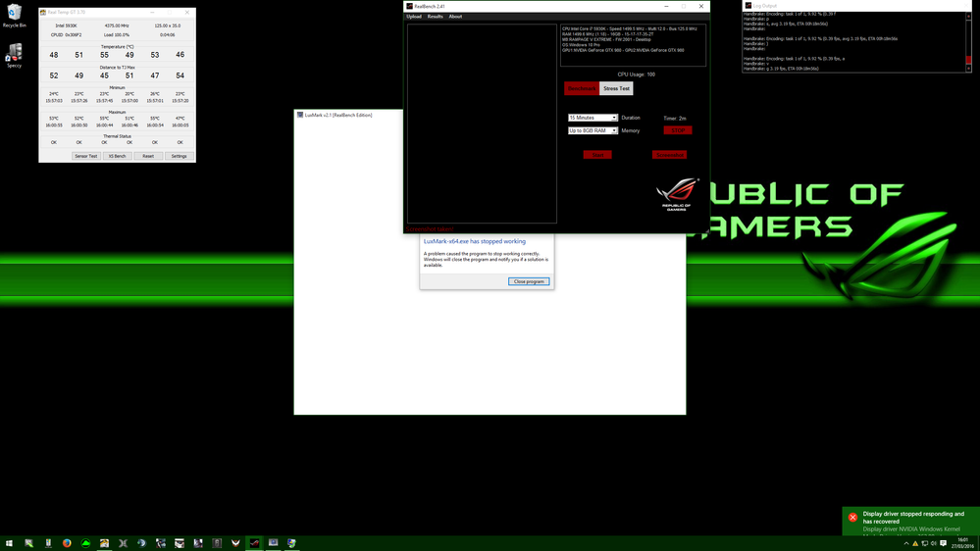This screenshot has height=551, width=980.
Task: Open the 15 Minutes duration dropdown
Action: tap(593, 118)
